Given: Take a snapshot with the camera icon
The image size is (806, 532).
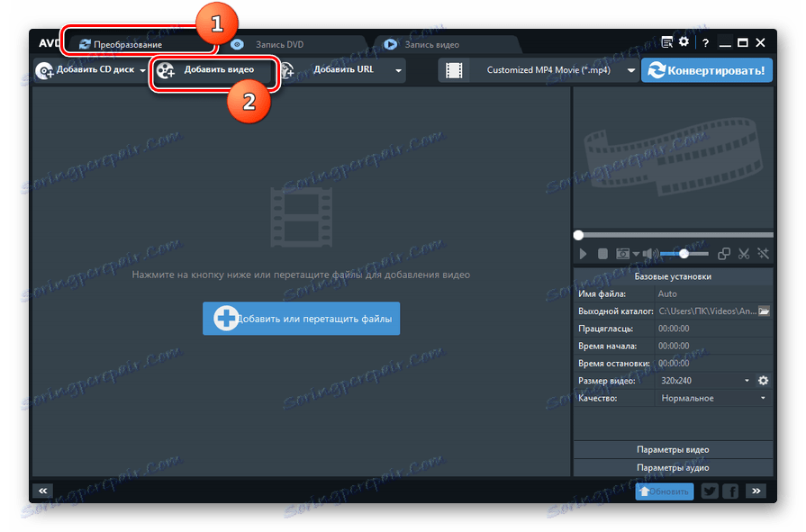Looking at the screenshot, I should (x=622, y=254).
